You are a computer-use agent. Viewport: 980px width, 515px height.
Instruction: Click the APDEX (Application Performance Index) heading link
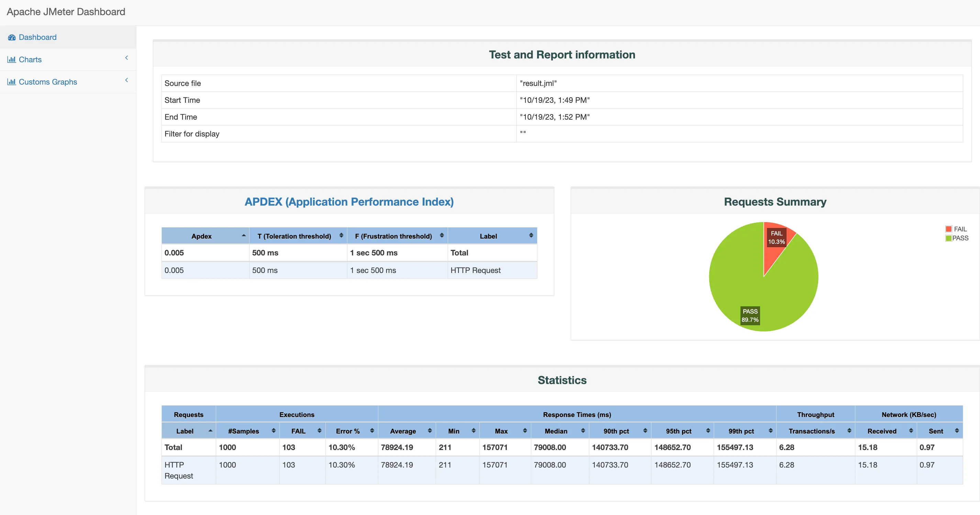click(x=349, y=202)
